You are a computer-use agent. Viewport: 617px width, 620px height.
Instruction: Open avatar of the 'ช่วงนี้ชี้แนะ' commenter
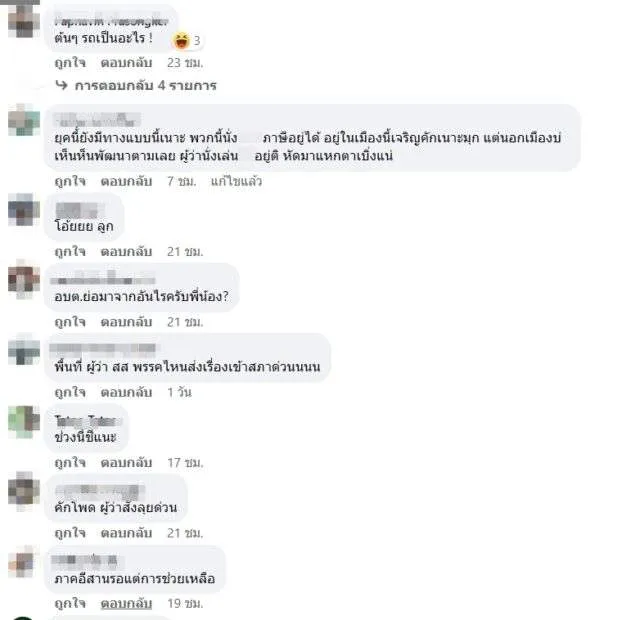tap(24, 422)
